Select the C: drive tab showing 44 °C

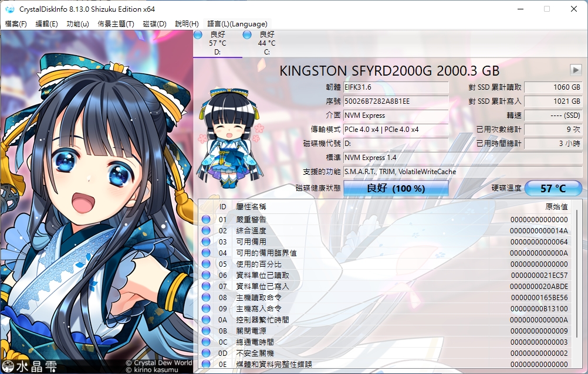pos(266,43)
